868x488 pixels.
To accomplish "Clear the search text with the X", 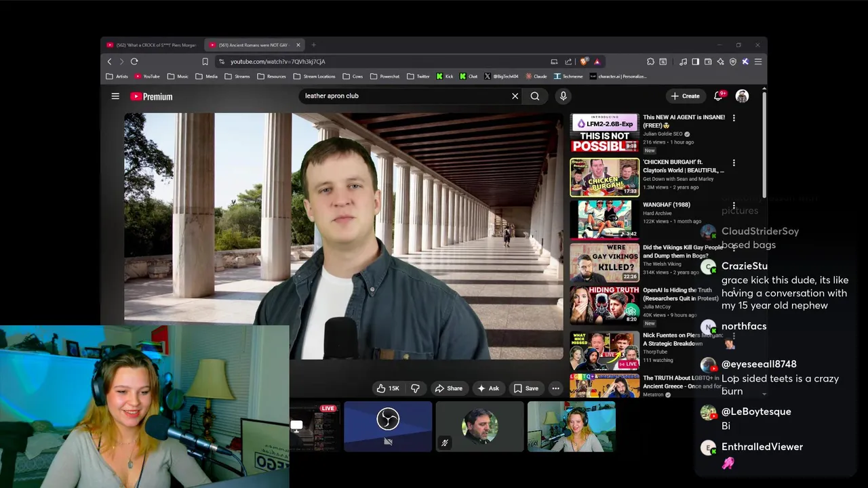I will click(x=515, y=96).
